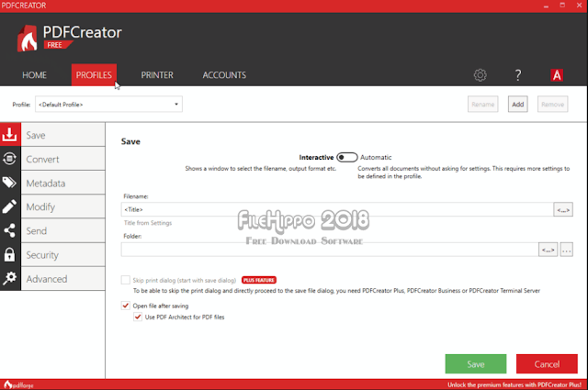
Task: Click into the Folder input field
Action: click(330, 250)
